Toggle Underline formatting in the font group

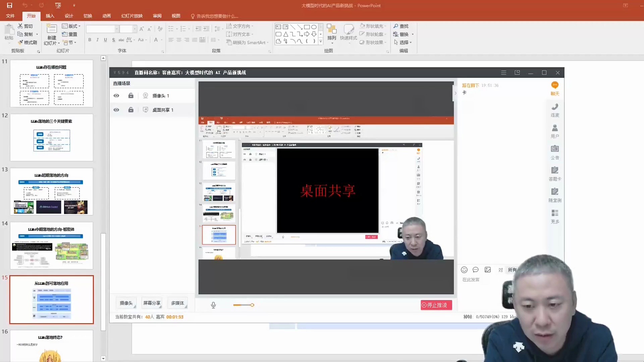tap(105, 40)
